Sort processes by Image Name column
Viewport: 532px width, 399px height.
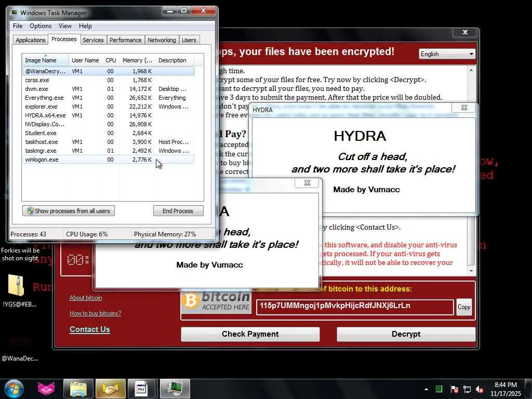point(46,60)
